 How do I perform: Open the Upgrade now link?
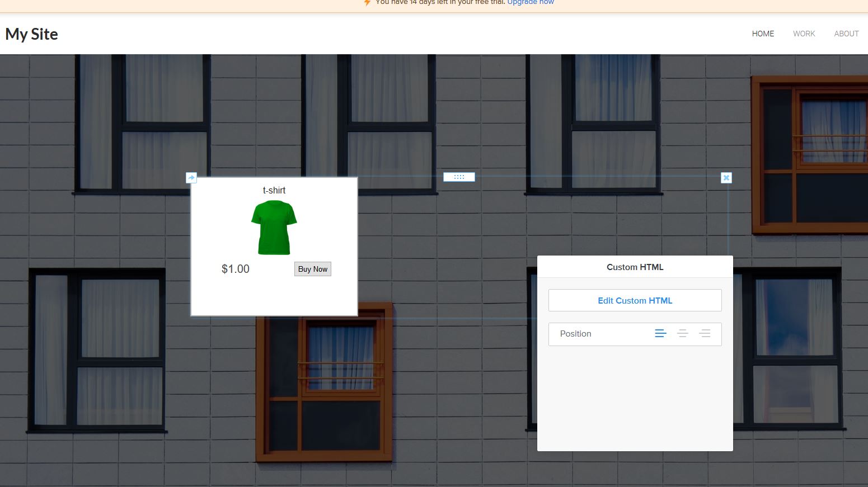(x=531, y=2)
